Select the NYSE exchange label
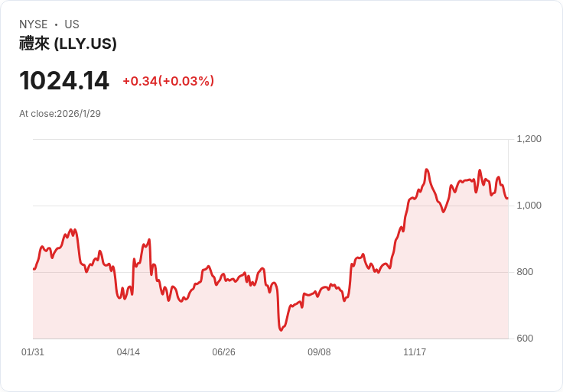 34,24
